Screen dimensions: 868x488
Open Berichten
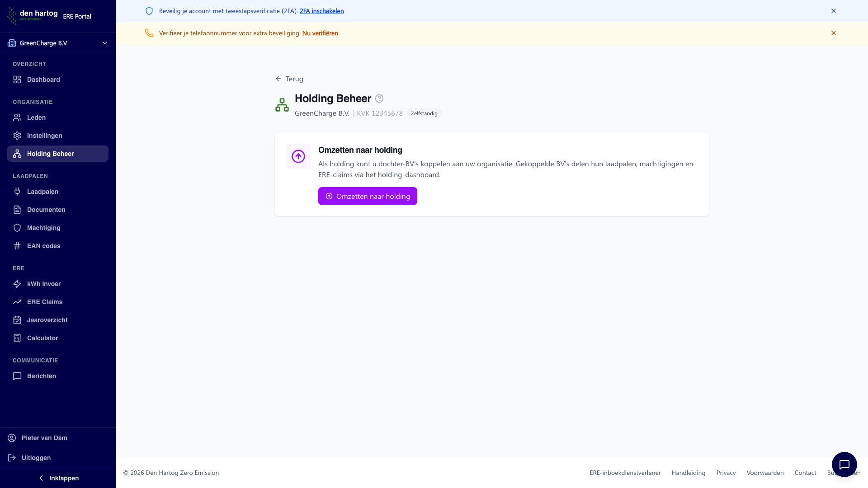point(58,376)
